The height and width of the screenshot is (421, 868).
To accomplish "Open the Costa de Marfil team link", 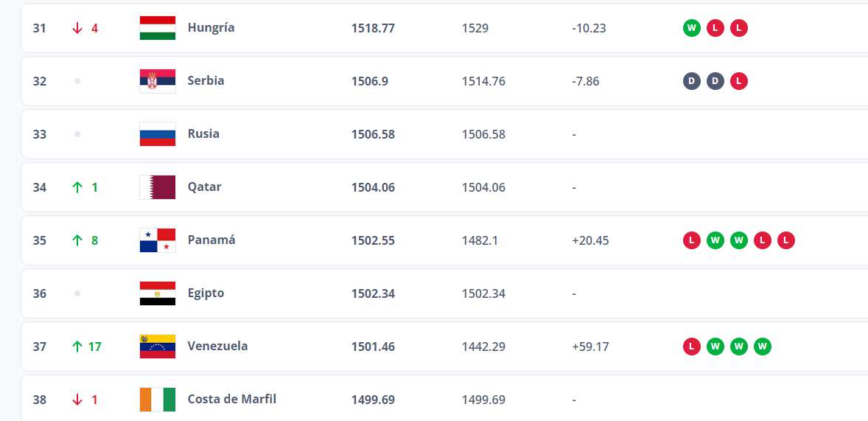I will pos(232,399).
